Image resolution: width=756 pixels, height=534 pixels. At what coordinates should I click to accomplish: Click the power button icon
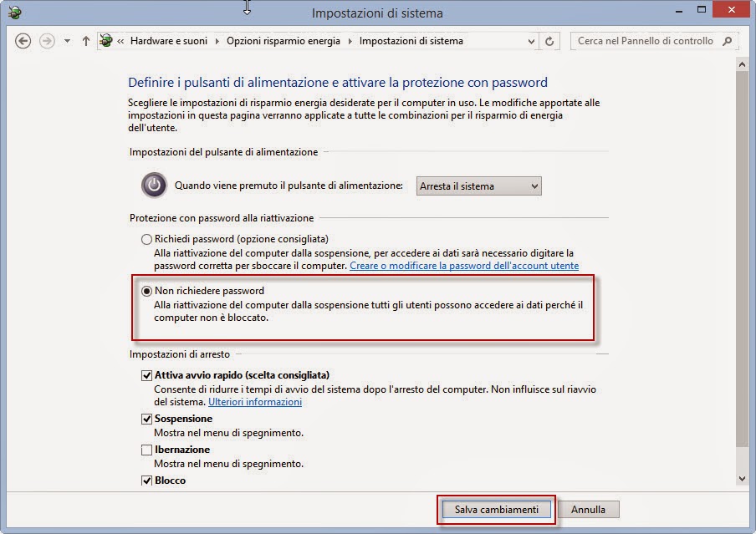point(154,185)
